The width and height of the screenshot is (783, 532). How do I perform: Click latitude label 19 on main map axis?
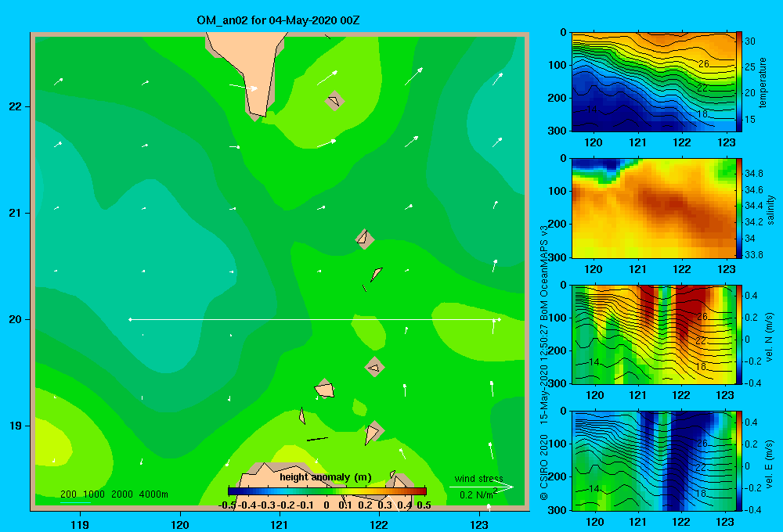tap(16, 426)
